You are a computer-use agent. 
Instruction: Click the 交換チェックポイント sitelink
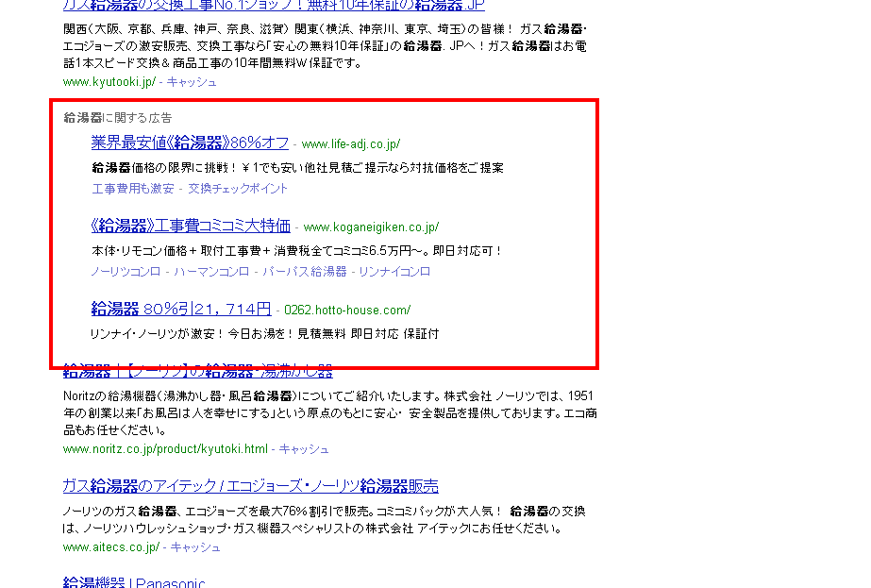pyautogui.click(x=238, y=189)
